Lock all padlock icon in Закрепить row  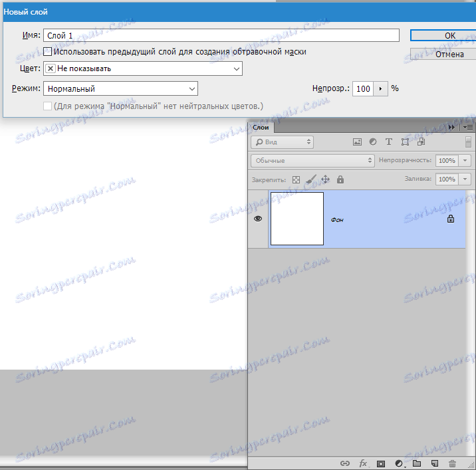(340, 179)
